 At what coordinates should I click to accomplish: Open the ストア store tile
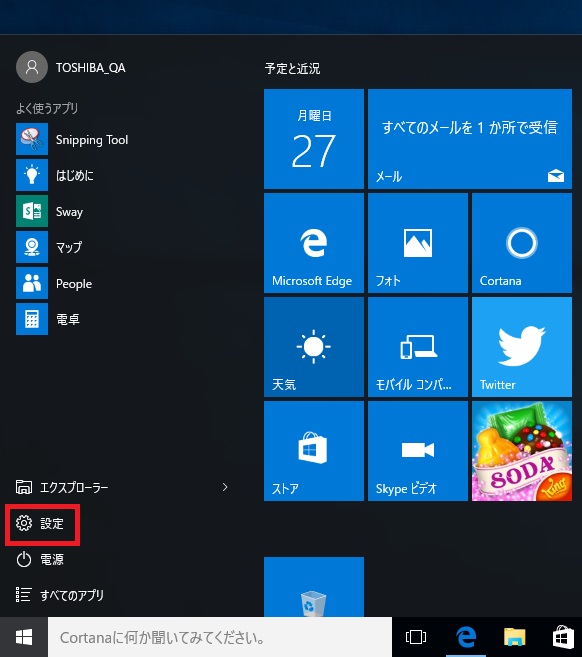pyautogui.click(x=314, y=450)
